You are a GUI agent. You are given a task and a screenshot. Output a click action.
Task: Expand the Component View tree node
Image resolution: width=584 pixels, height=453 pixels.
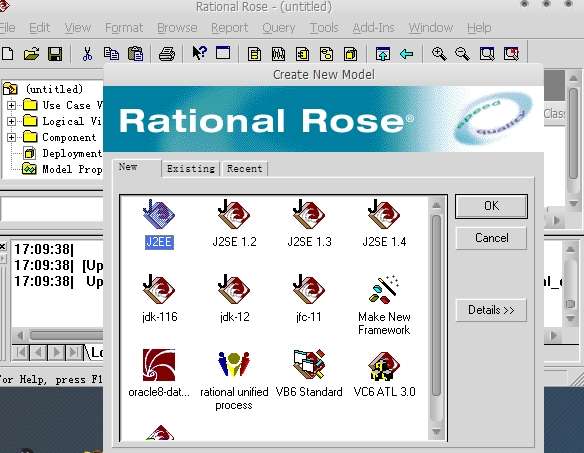click(12, 137)
